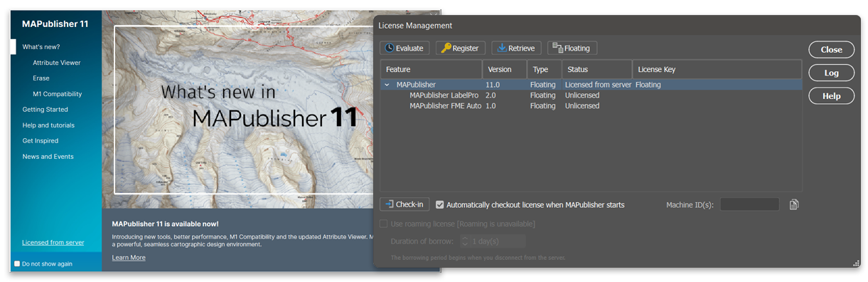Image resolution: width=868 pixels, height=282 pixels.
Task: Click the Floating license key cell
Action: click(648, 85)
